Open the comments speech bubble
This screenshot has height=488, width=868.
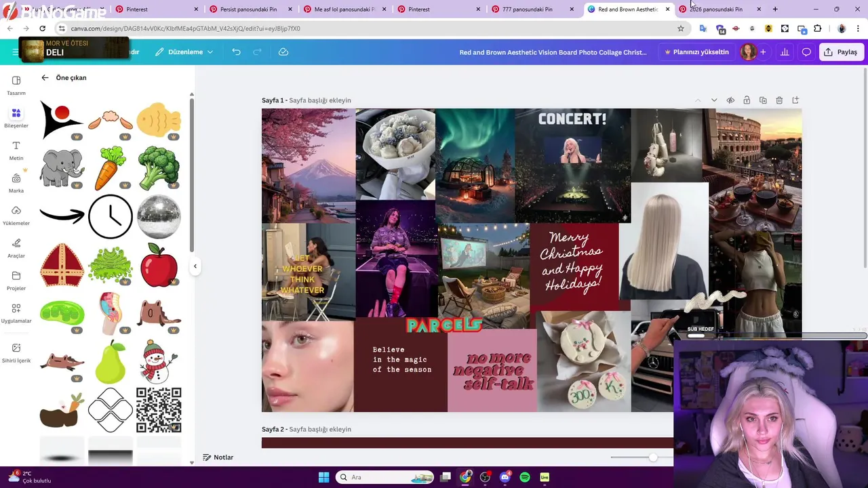(x=806, y=52)
